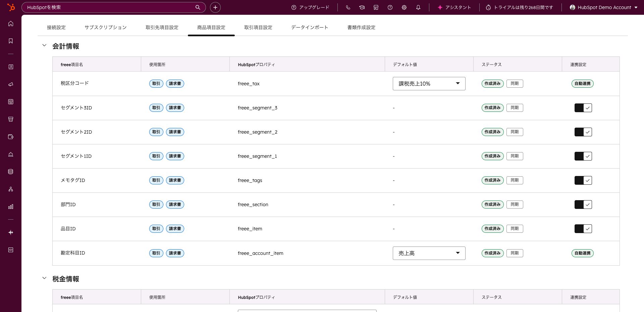Open the HubSpot Demo Account menu

tap(604, 7)
